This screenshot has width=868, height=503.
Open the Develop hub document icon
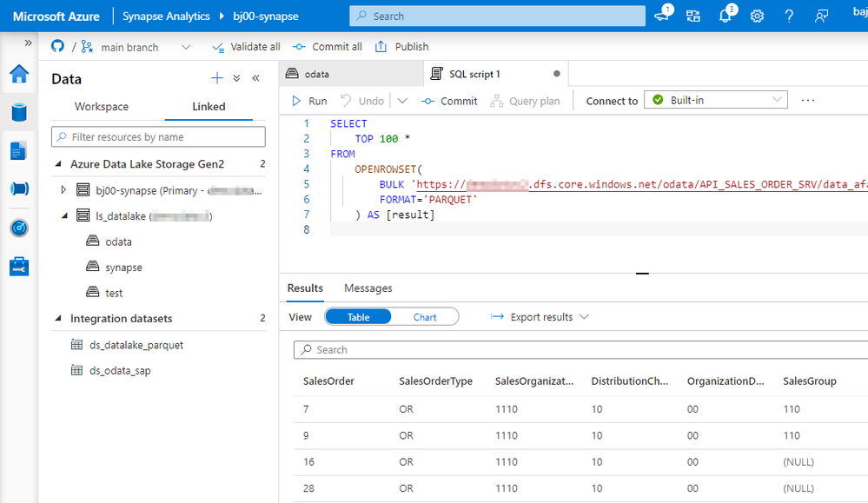click(x=18, y=150)
